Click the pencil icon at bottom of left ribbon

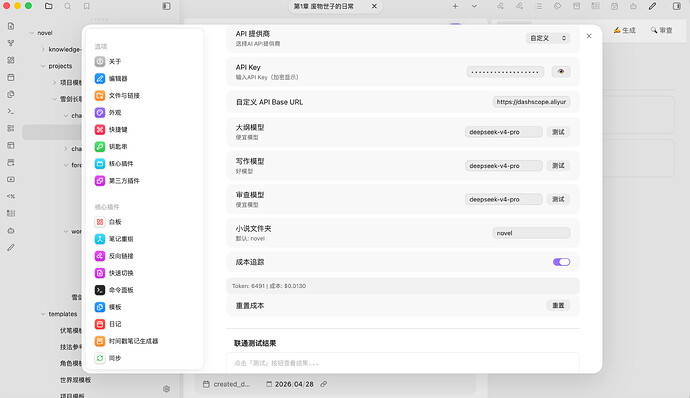click(x=11, y=248)
